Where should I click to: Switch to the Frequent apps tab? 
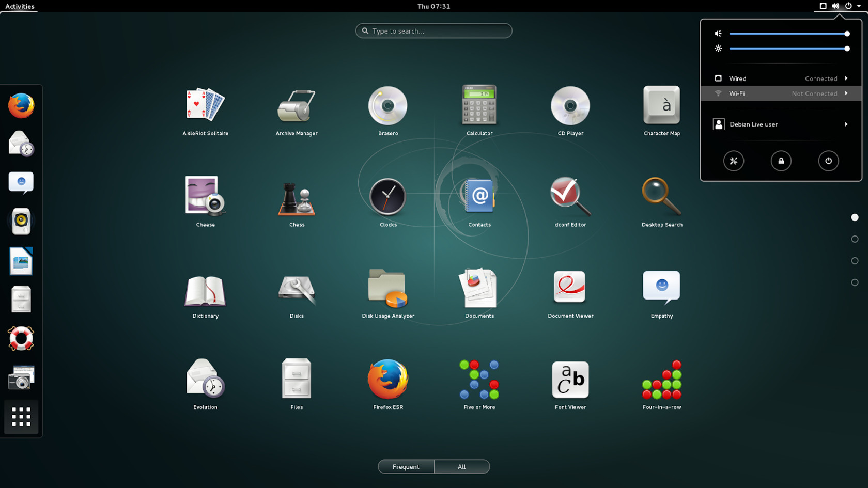click(x=406, y=466)
